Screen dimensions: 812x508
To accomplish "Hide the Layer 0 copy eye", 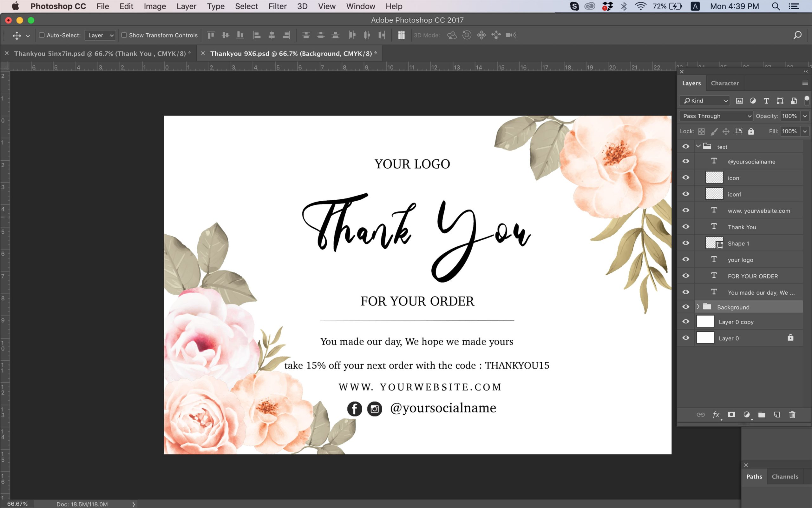I will pos(686,322).
